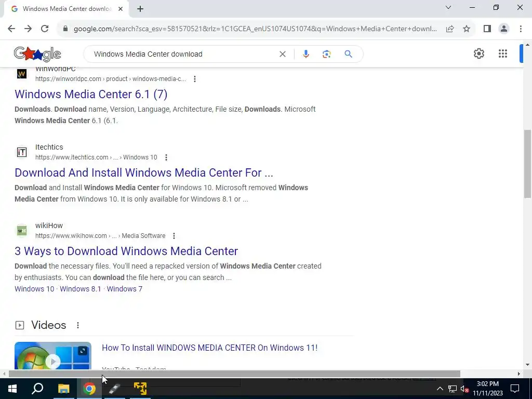532x399 pixels.
Task: Search by voice microphone icon
Action: tap(305, 54)
